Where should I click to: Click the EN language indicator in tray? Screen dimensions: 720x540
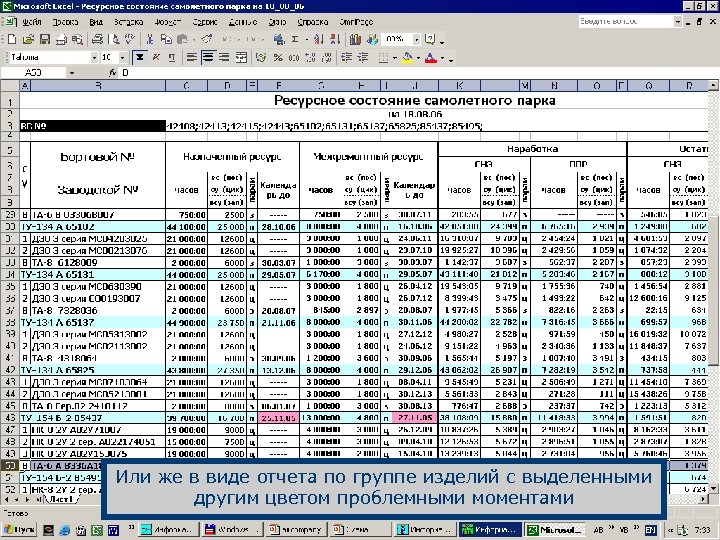click(x=650, y=530)
